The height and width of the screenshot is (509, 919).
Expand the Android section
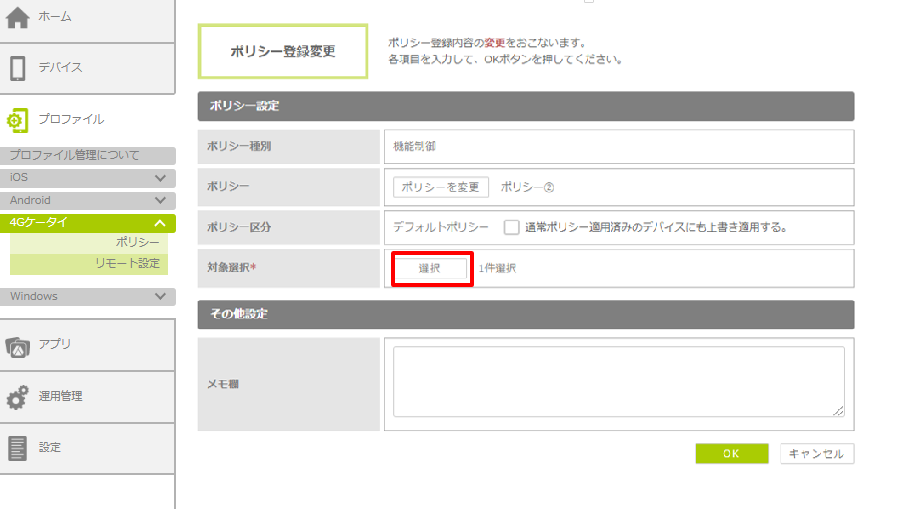[x=160, y=201]
